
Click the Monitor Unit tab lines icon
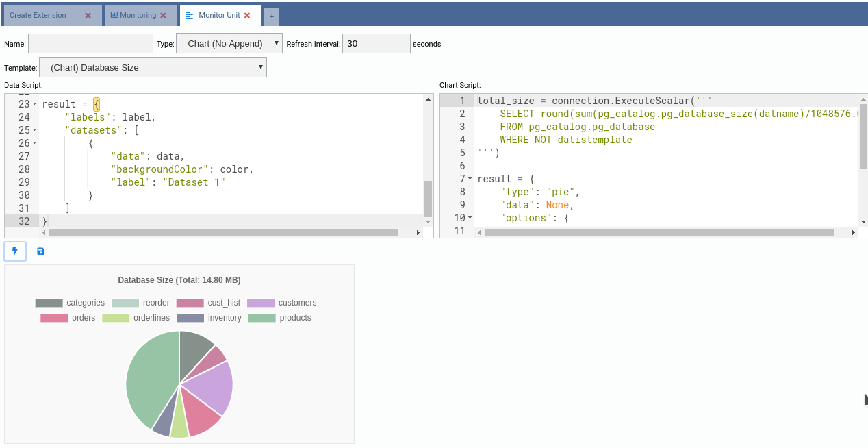pos(190,15)
